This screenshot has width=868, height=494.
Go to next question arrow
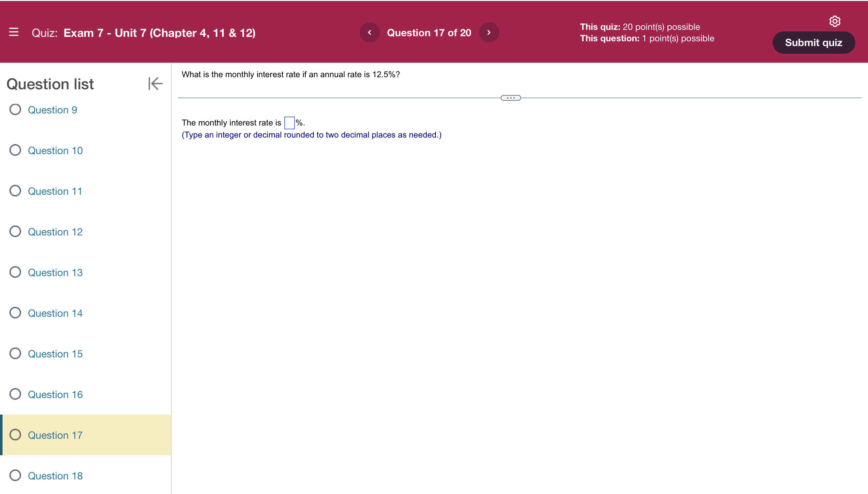tap(489, 33)
